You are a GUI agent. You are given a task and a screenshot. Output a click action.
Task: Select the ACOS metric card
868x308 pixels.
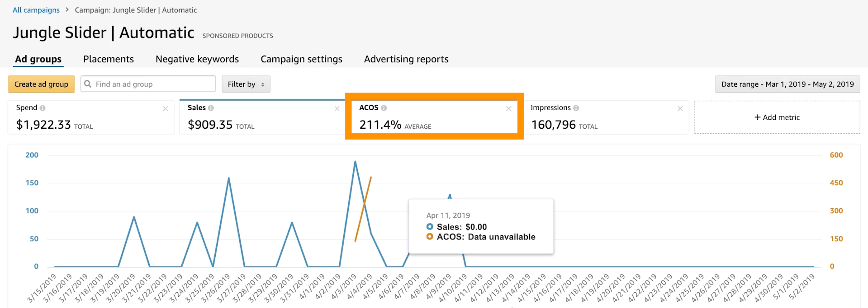click(x=434, y=117)
